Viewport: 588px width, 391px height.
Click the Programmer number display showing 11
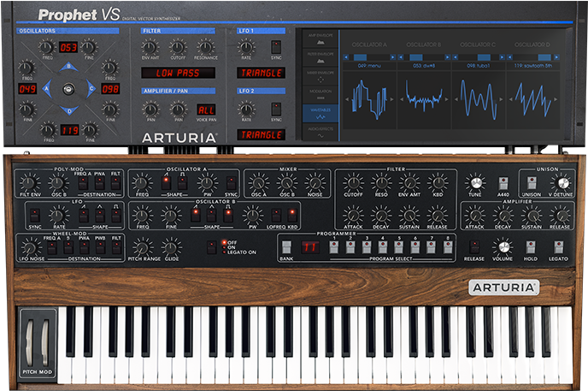pos(310,247)
